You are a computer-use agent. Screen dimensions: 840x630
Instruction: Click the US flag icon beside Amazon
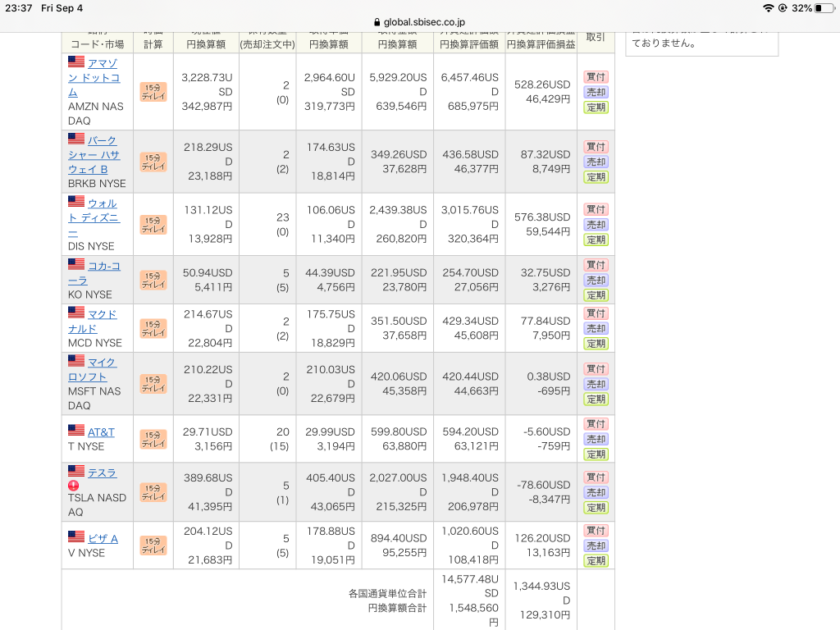point(76,62)
